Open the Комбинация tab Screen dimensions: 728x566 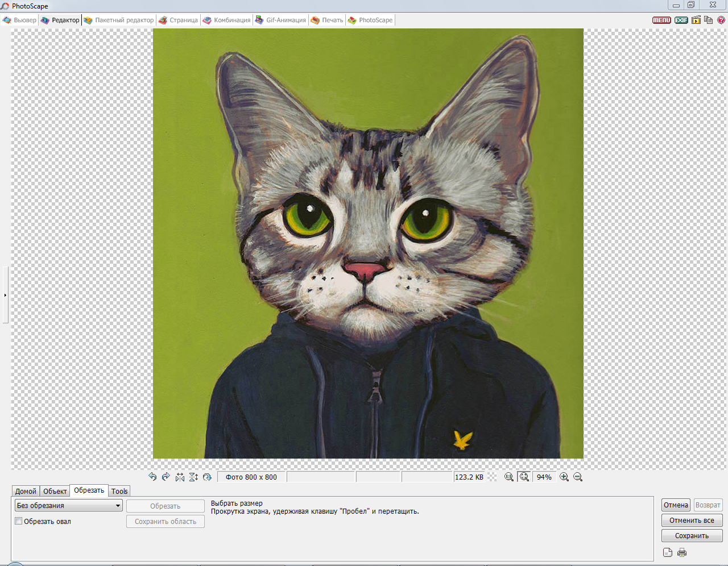(x=227, y=20)
